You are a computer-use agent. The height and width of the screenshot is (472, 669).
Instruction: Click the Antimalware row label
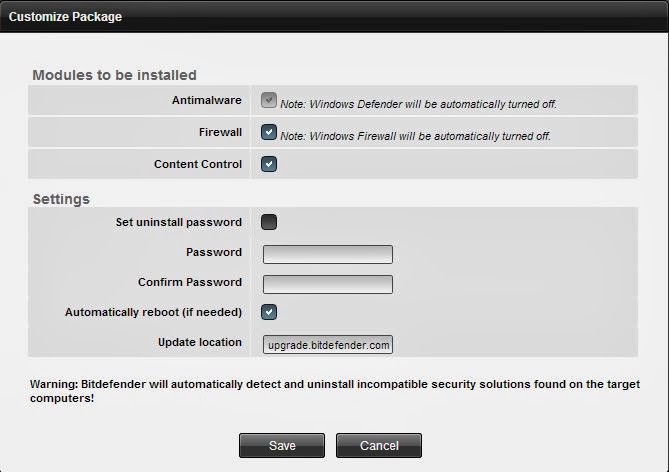tap(207, 100)
